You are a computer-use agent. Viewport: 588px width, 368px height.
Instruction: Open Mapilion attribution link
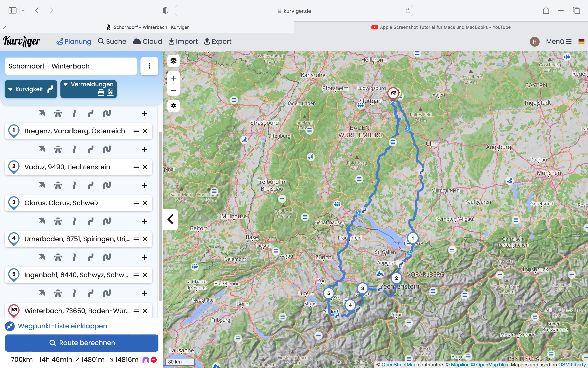click(460, 365)
